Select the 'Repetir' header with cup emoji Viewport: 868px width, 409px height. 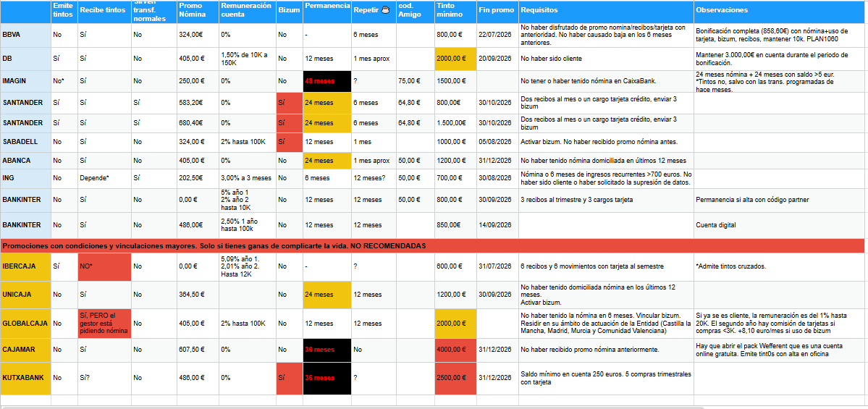click(374, 11)
